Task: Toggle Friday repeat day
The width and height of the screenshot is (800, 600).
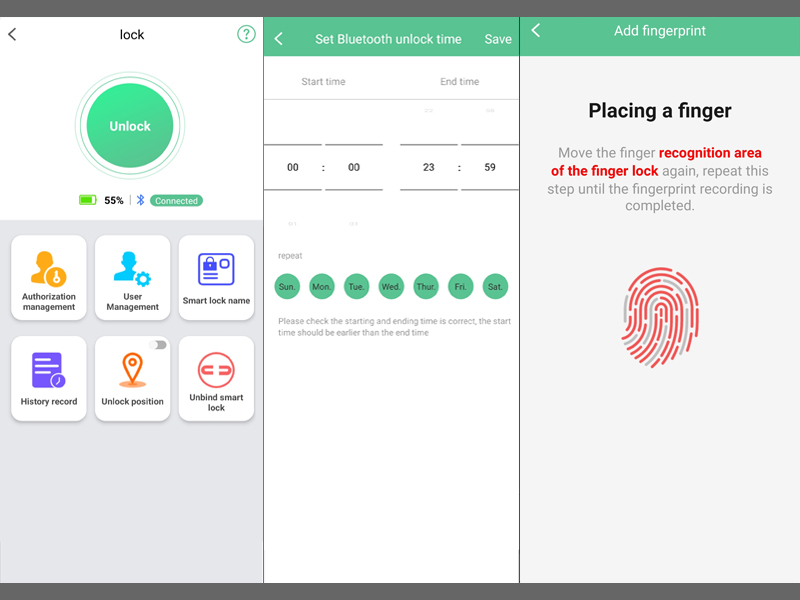Action: pyautogui.click(x=461, y=286)
